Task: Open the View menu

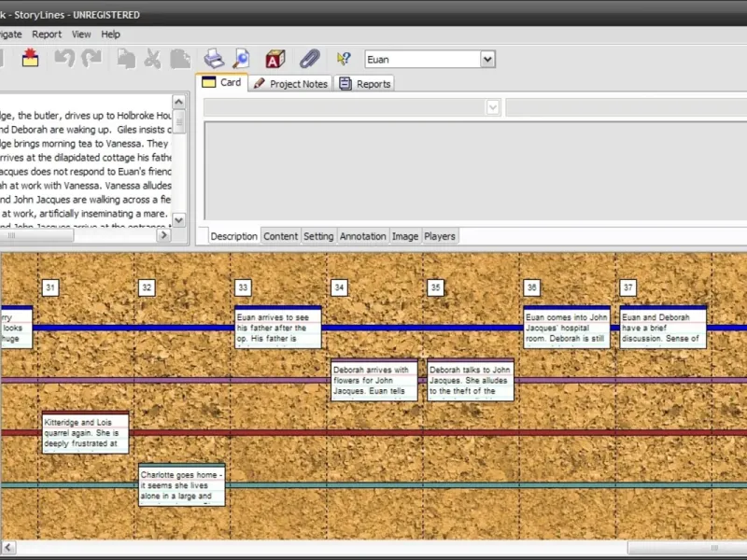Action: (x=81, y=35)
